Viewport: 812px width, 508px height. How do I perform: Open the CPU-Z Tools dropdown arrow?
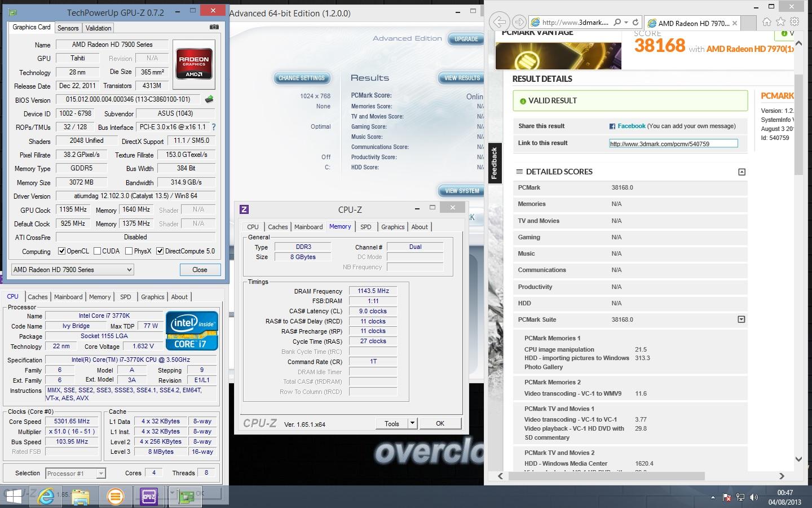pos(412,423)
